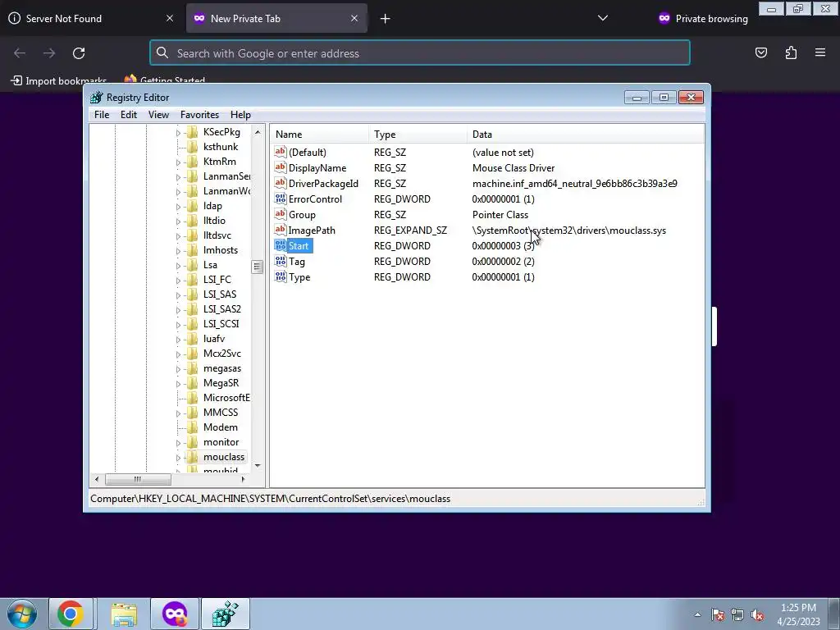Launch Chrome from the taskbar
Image resolution: width=840 pixels, height=630 pixels.
point(71,614)
